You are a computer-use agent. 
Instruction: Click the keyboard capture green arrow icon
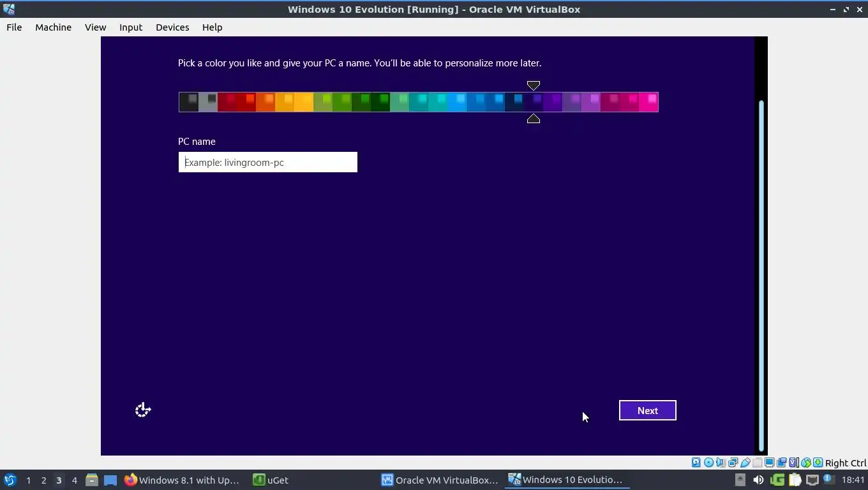click(x=818, y=463)
